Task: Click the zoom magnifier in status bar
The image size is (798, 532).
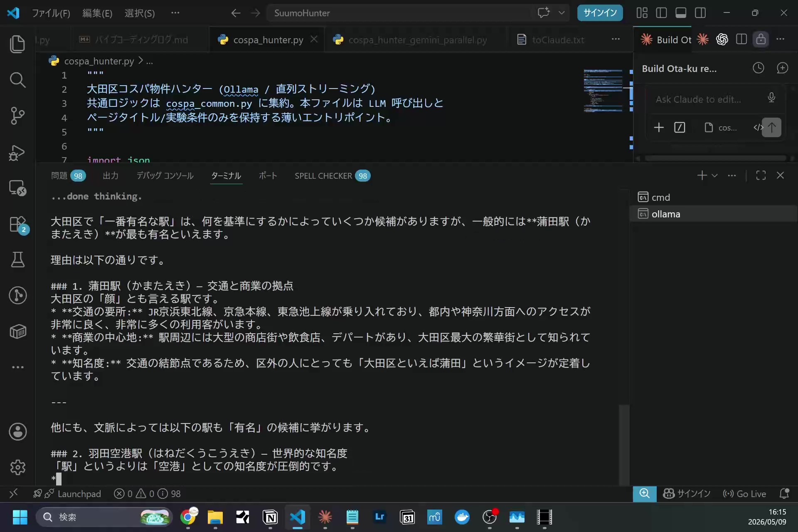Action: coord(645,494)
